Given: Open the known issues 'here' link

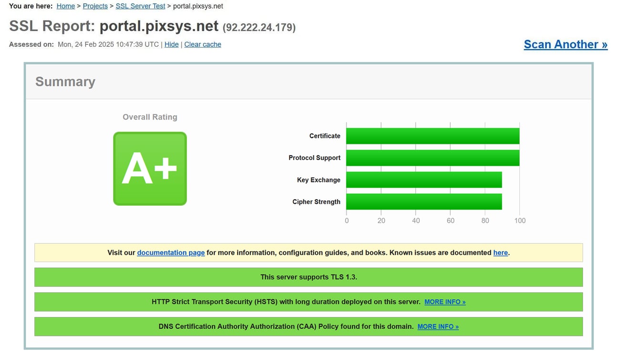Looking at the screenshot, I should click(x=500, y=253).
